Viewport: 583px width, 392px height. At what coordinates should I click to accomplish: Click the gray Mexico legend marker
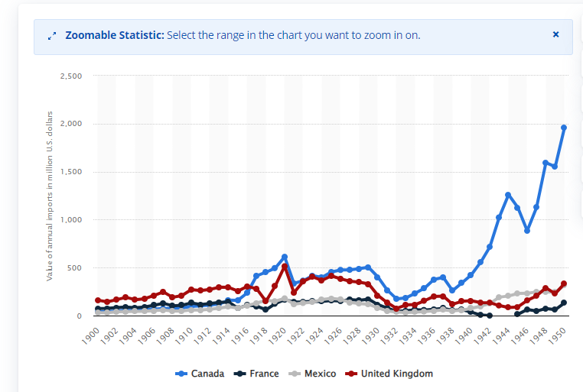[295, 374]
